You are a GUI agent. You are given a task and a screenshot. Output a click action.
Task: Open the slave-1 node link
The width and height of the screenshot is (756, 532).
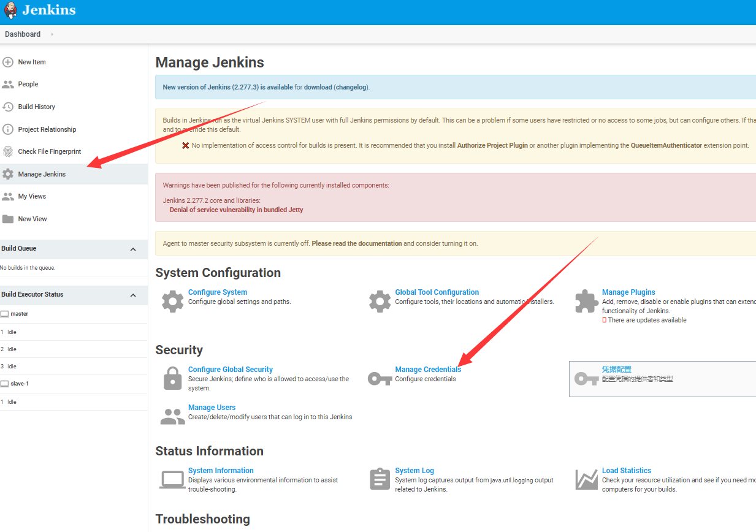pyautogui.click(x=20, y=384)
